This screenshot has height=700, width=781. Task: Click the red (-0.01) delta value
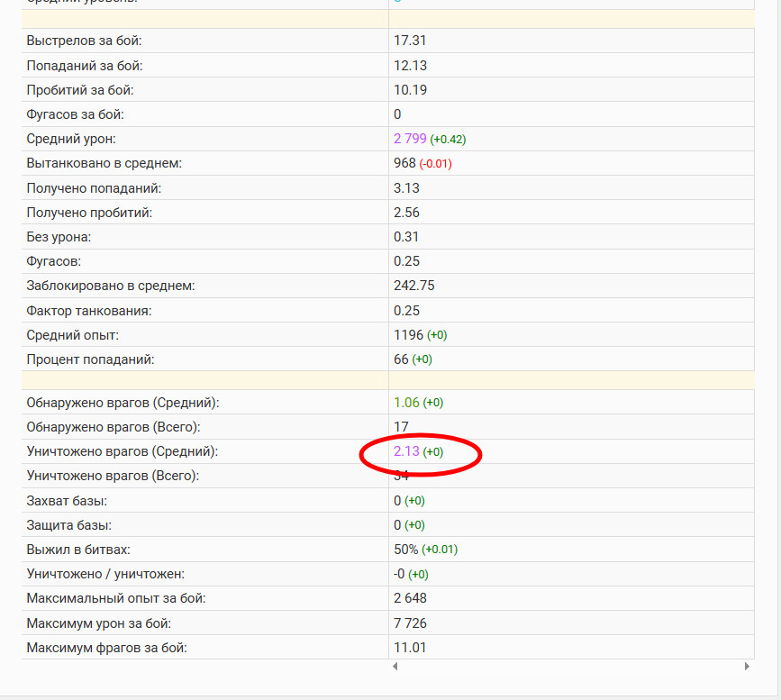[436, 164]
